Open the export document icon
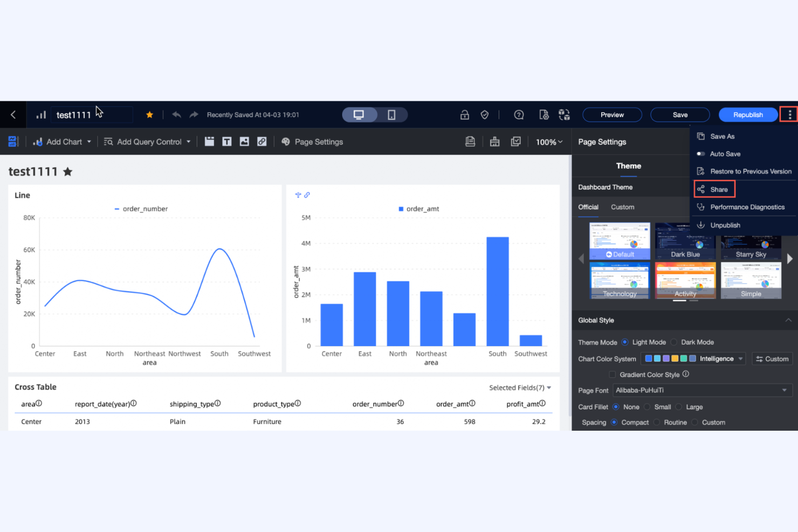This screenshot has height=532, width=798. [470, 141]
